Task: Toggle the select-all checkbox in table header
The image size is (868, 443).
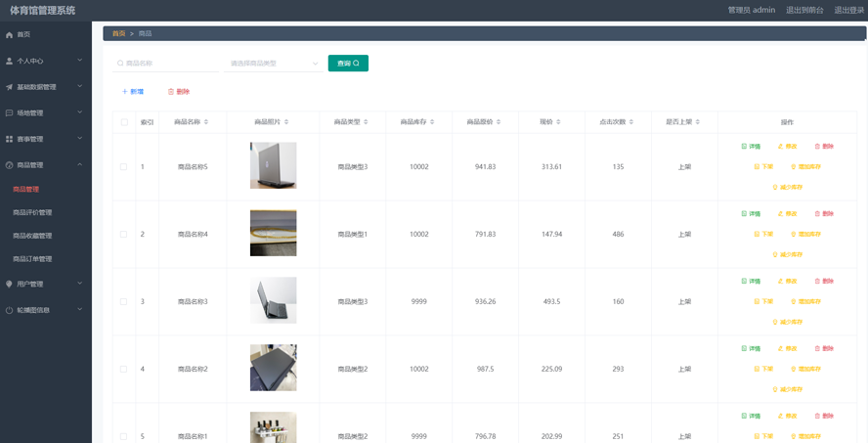Action: (x=124, y=122)
